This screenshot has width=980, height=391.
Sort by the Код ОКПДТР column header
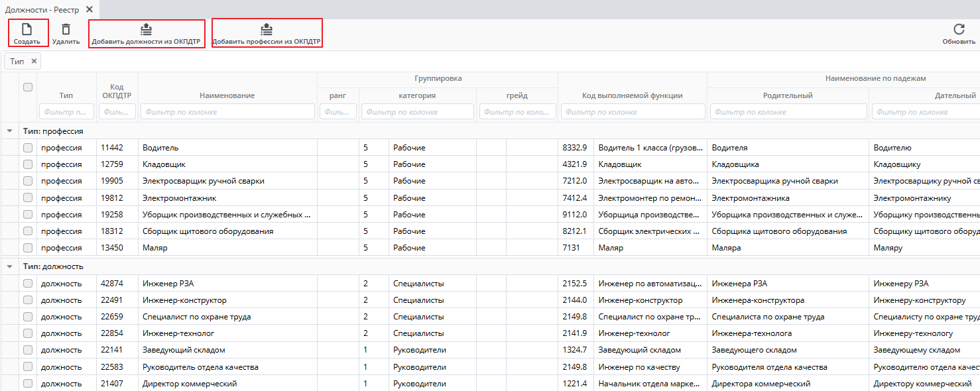117,91
